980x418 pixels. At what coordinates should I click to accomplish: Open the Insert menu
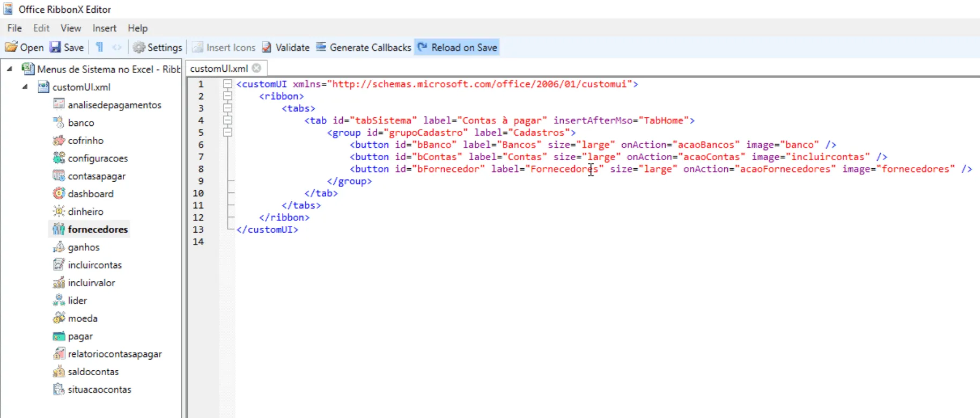click(x=104, y=28)
